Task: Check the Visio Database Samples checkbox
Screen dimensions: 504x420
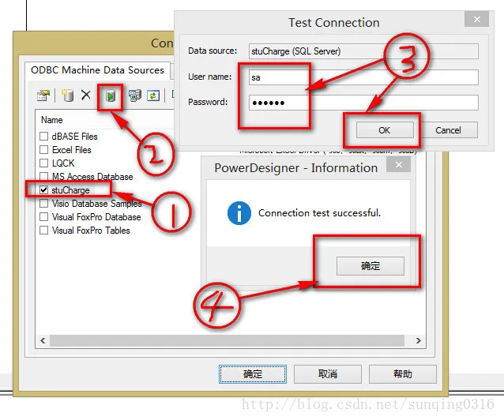Action: [43, 204]
